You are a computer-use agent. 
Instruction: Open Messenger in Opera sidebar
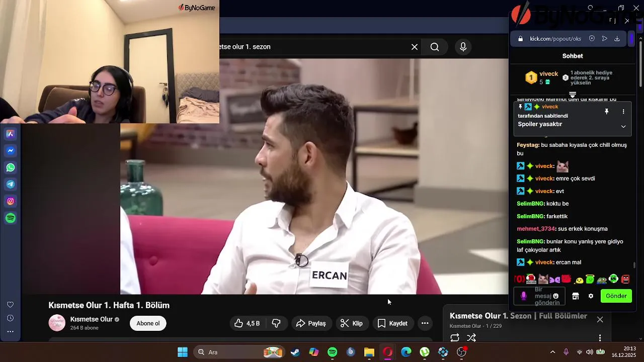click(11, 151)
